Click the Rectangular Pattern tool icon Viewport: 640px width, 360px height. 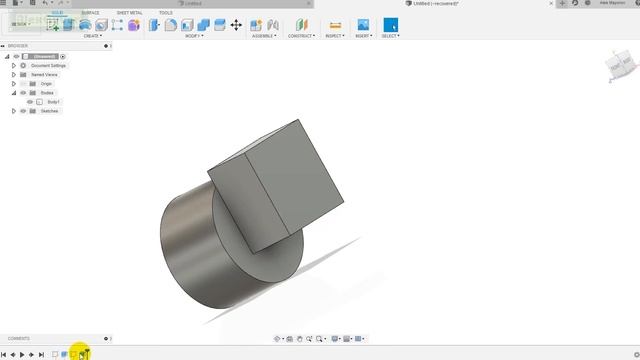[118, 25]
